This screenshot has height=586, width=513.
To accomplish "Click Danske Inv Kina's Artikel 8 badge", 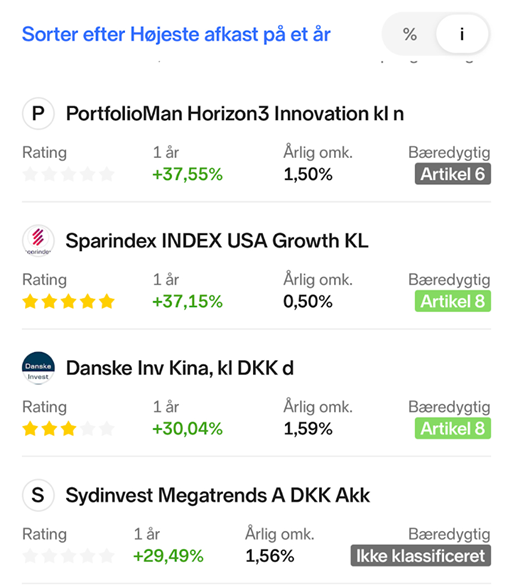I will 452,428.
